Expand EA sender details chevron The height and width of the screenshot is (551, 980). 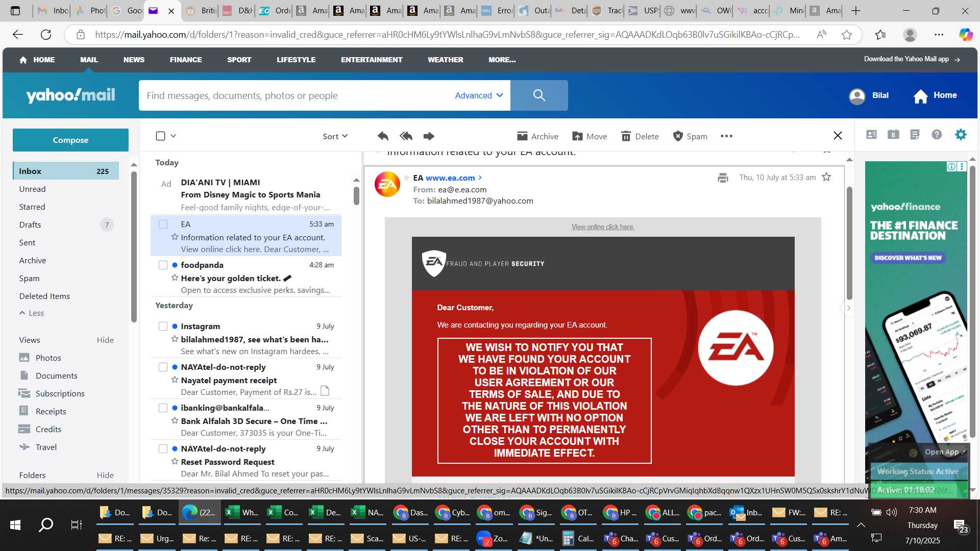tap(480, 178)
